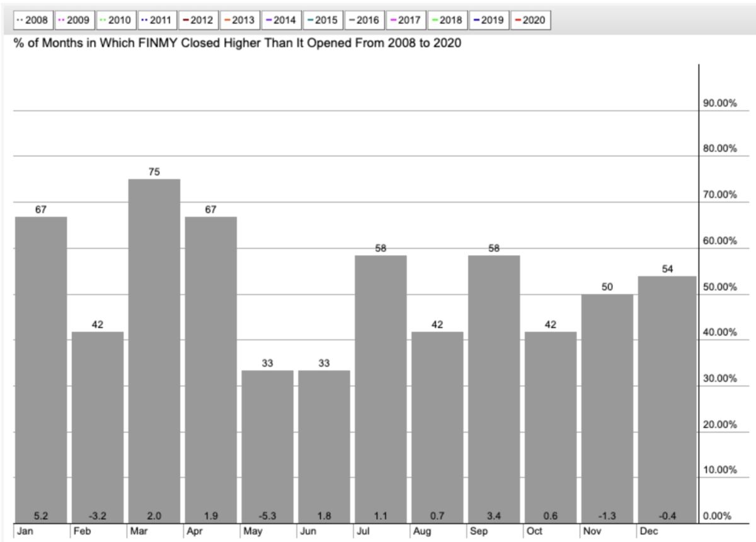The height and width of the screenshot is (542, 756).
Task: Select the December bar labeled 54
Action: (667, 399)
